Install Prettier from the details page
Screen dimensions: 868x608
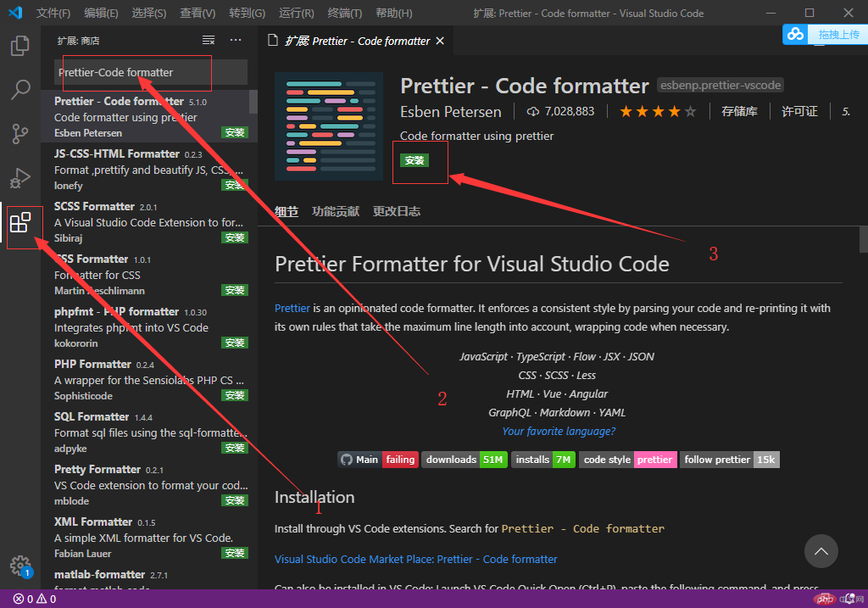click(414, 160)
